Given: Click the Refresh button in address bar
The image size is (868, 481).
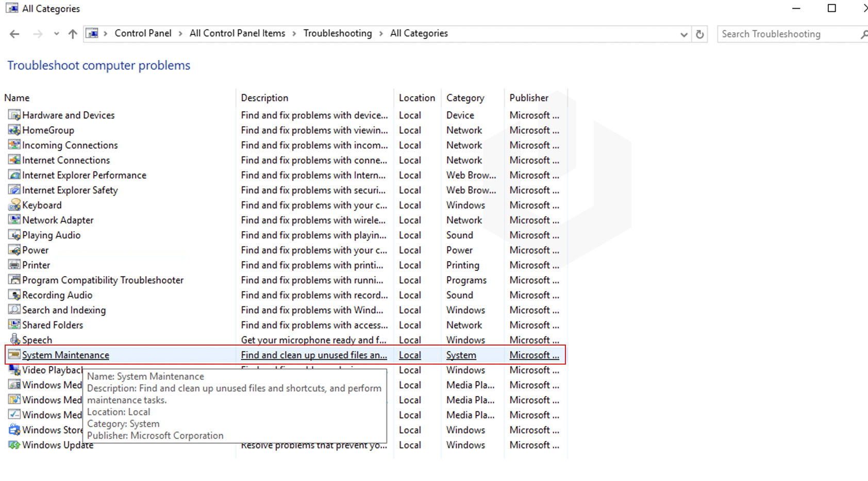Looking at the screenshot, I should [x=700, y=34].
